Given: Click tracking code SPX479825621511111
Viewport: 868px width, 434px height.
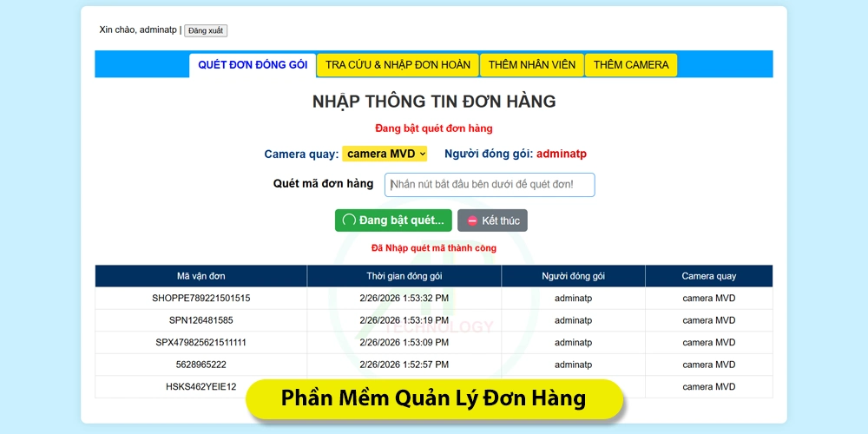Looking at the screenshot, I should tap(201, 343).
